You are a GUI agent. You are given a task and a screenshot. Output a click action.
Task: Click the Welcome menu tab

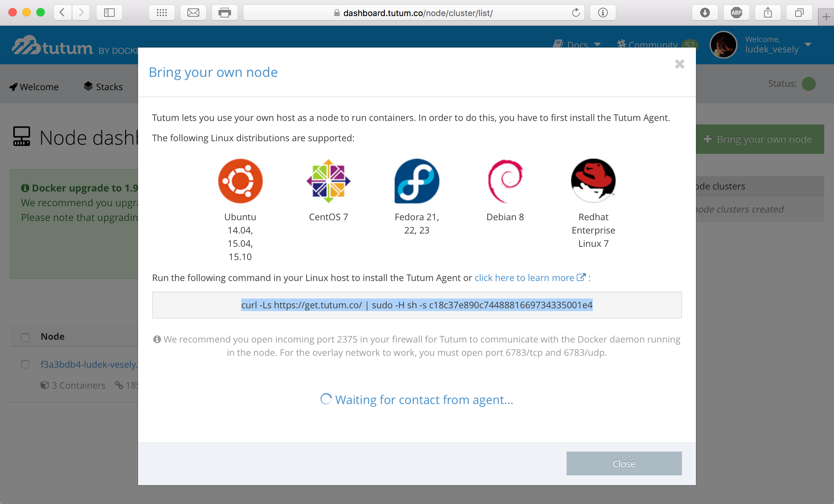tap(34, 87)
